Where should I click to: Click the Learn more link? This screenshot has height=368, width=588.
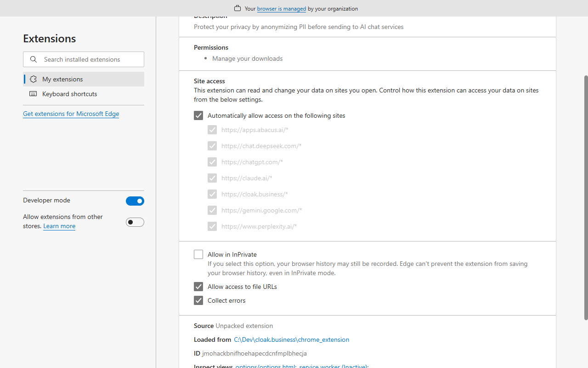(x=59, y=226)
